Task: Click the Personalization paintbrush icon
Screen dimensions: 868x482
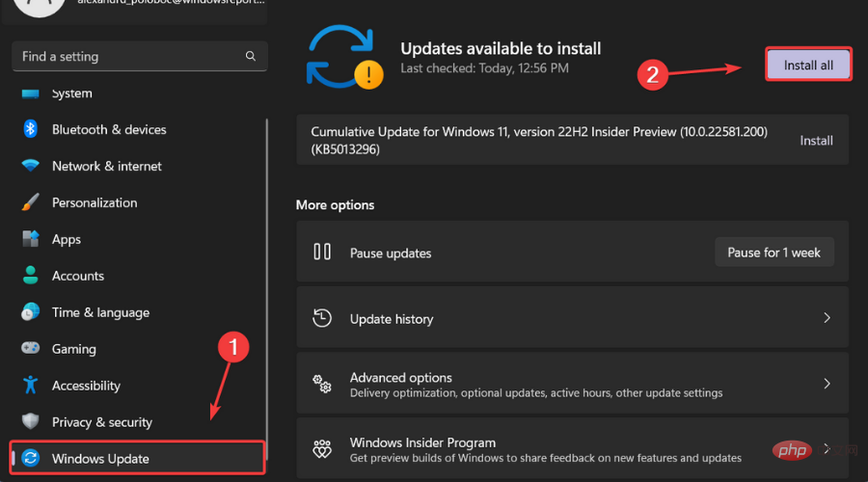Action: point(31,202)
